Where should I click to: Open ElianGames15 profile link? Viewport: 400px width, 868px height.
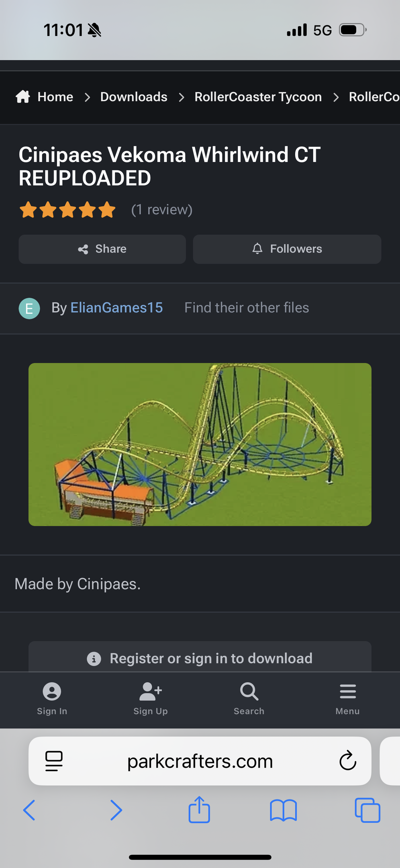point(116,308)
